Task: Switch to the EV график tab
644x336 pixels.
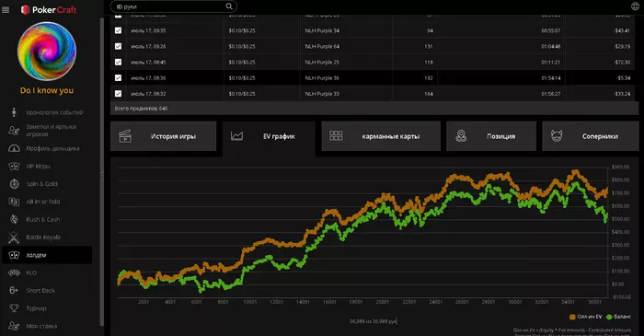Action: (x=269, y=139)
